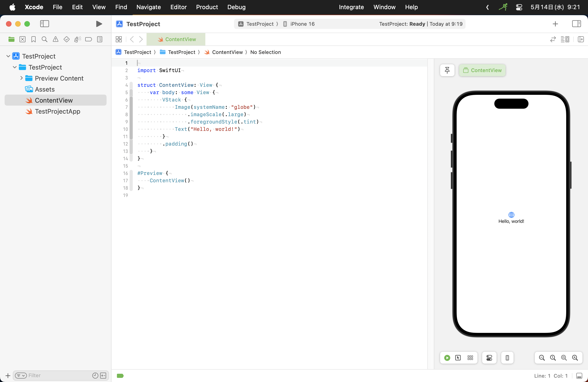588x382 pixels.
Task: Open preview zoom to fit control
Action: (x=564, y=358)
